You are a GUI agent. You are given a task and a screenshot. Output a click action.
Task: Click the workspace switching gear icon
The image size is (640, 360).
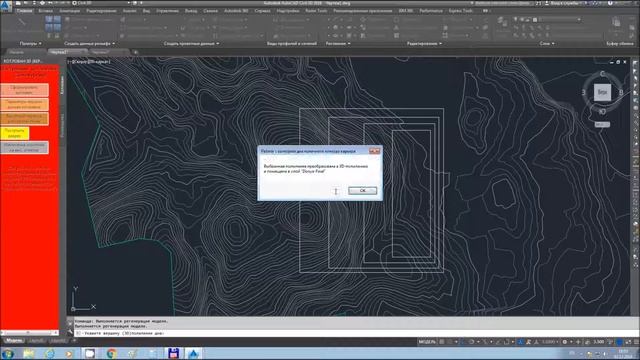coord(565,342)
